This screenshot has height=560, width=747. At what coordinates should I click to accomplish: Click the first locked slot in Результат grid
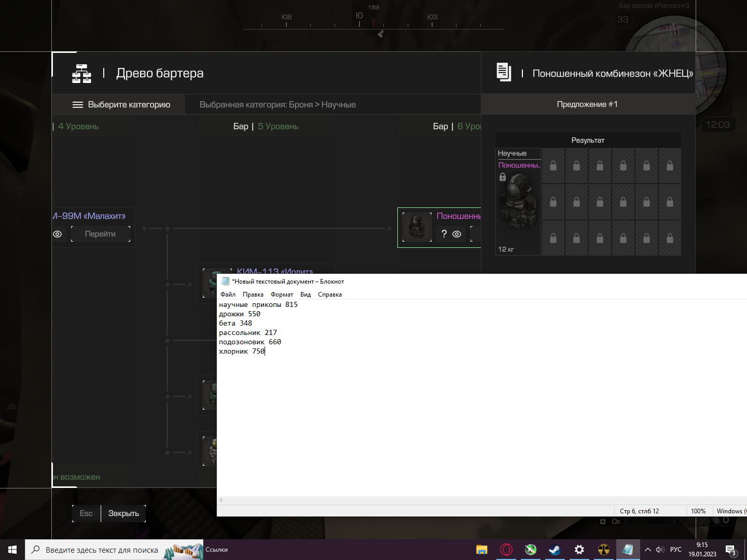click(553, 165)
